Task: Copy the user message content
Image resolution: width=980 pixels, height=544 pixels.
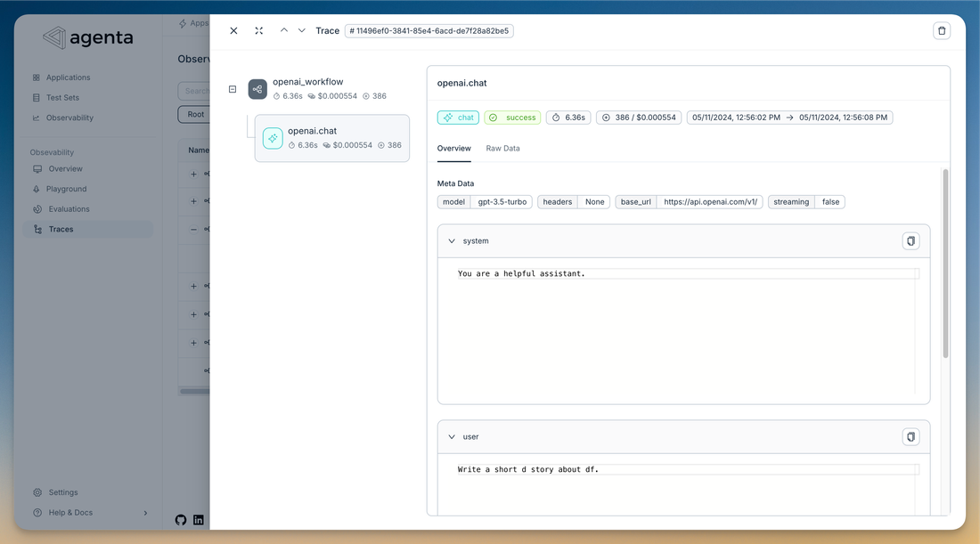Action: click(911, 437)
